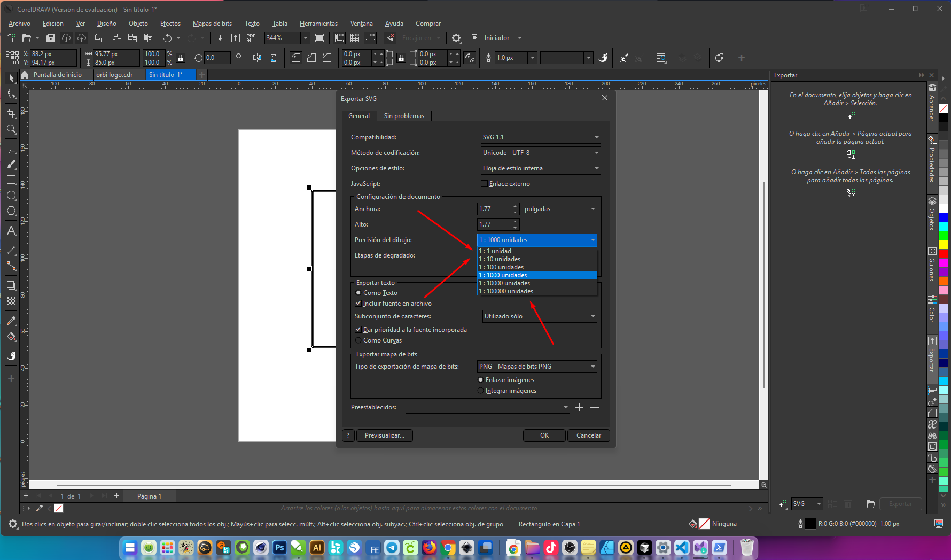This screenshot has width=951, height=560.
Task: Open the Herramientas menu
Action: (318, 24)
